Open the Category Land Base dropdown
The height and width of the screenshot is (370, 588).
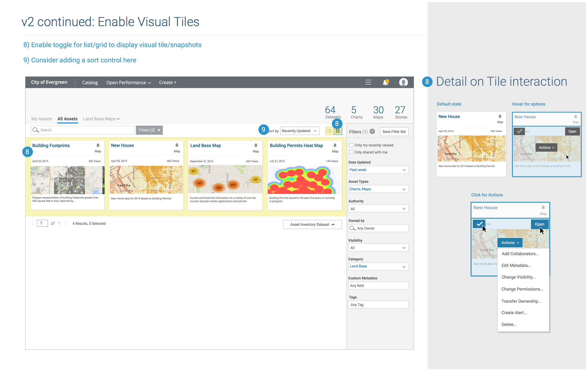pos(378,266)
